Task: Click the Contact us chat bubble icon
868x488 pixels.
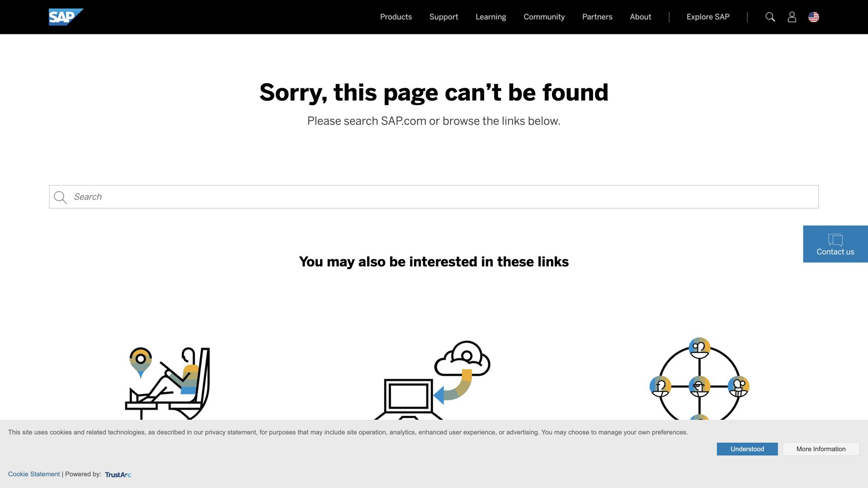Action: 835,239
